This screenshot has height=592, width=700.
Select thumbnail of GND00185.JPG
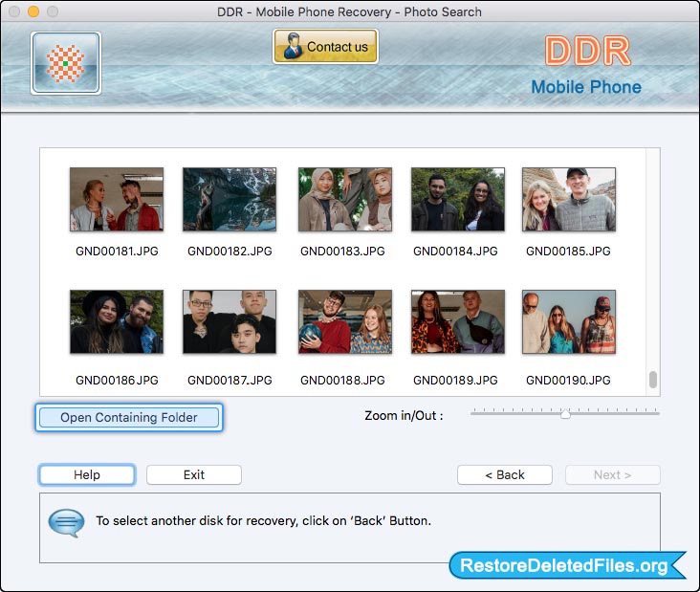(x=569, y=199)
